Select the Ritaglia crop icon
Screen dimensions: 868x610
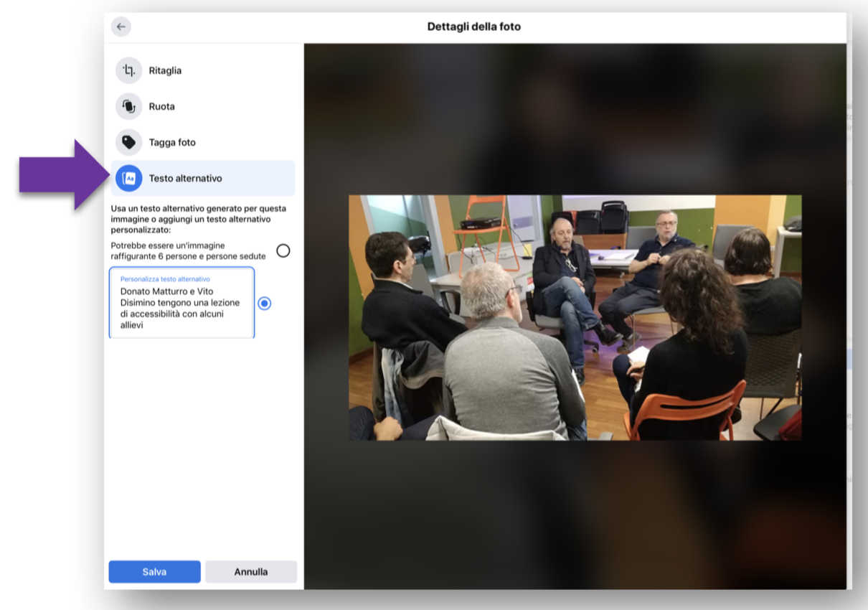click(x=129, y=70)
